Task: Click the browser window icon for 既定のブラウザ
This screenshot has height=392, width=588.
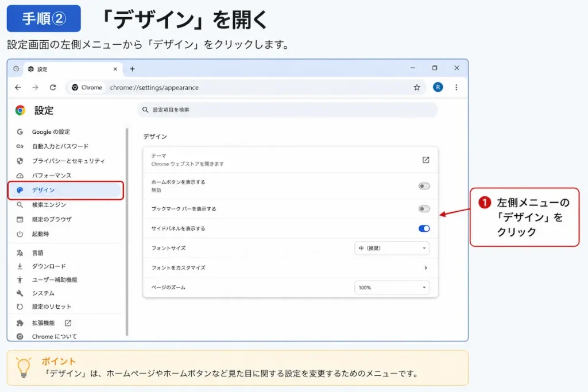Action: tap(20, 219)
